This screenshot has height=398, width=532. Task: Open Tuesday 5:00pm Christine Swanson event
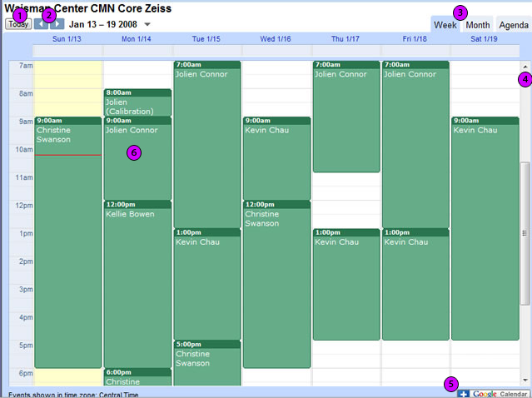coord(207,363)
